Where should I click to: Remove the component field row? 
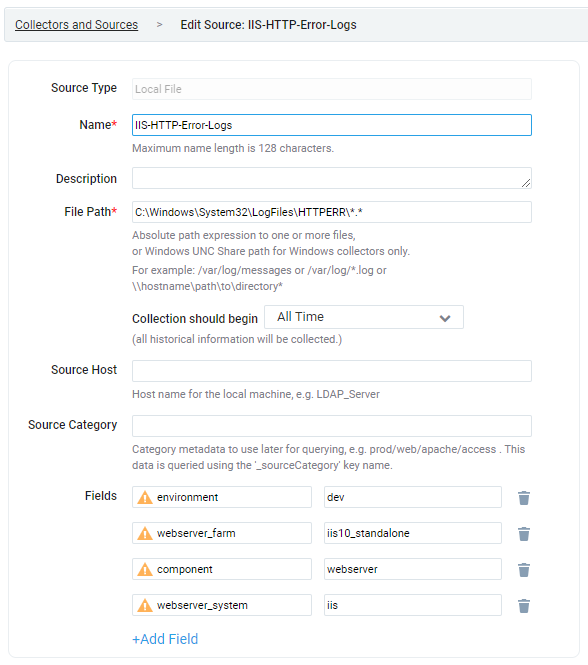(524, 570)
